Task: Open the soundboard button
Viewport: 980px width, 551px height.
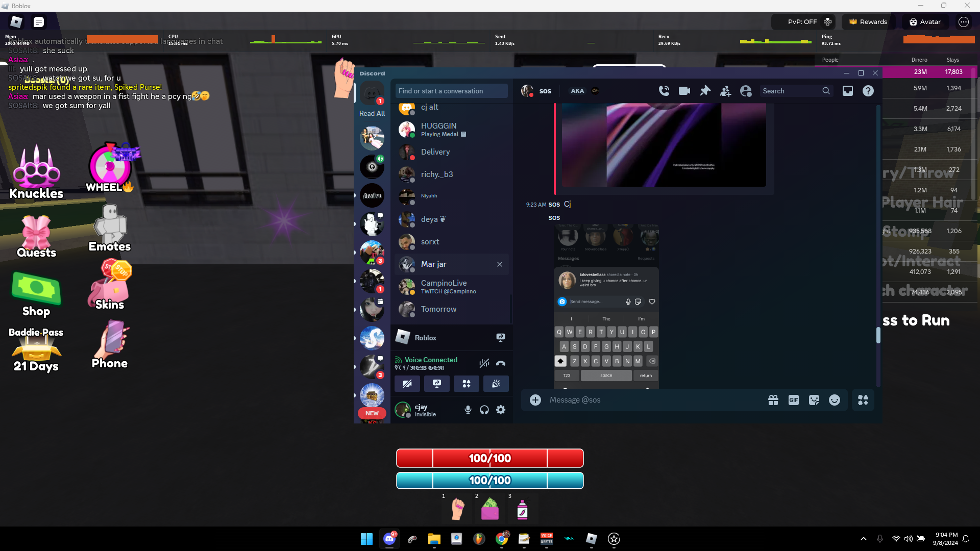Action: pyautogui.click(x=496, y=384)
